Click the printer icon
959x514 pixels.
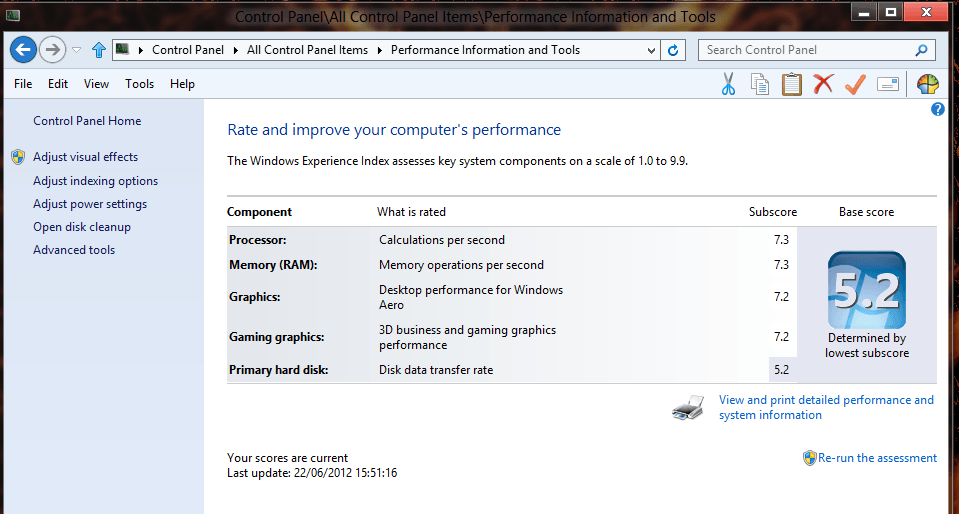click(x=687, y=408)
